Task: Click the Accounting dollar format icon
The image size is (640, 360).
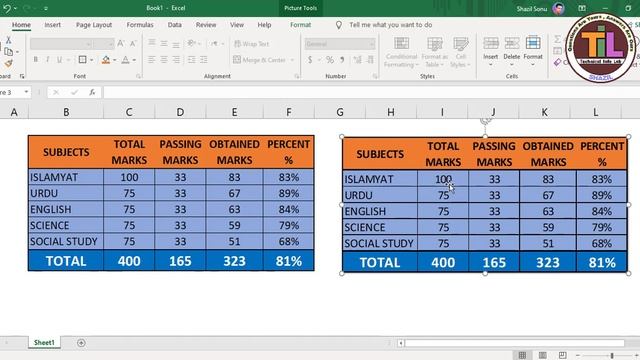Action: point(310,60)
